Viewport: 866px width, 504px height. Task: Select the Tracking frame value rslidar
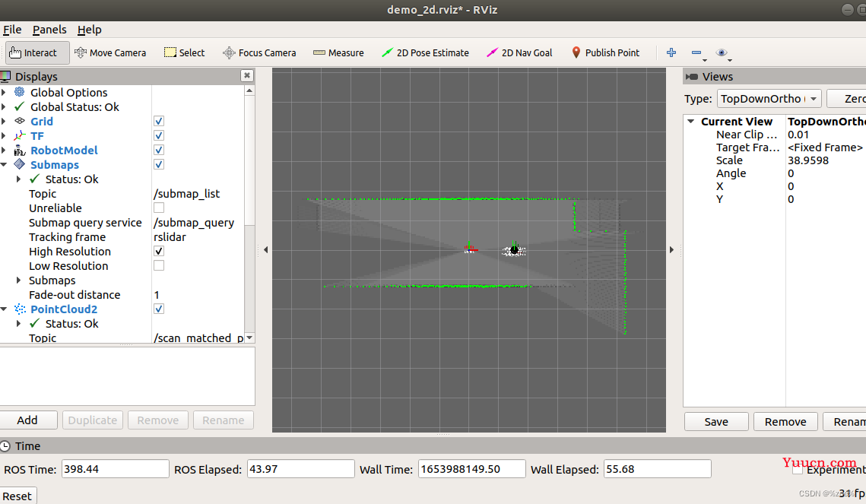pos(170,237)
